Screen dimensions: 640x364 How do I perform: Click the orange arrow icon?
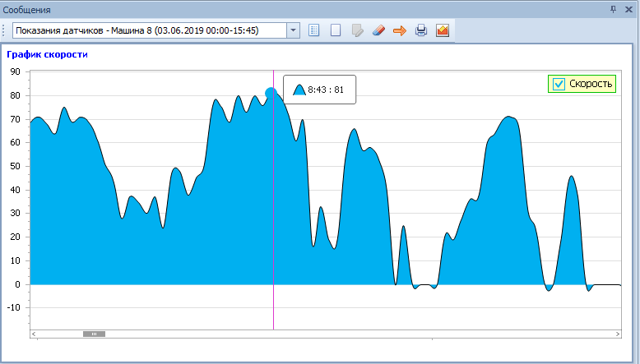(400, 30)
